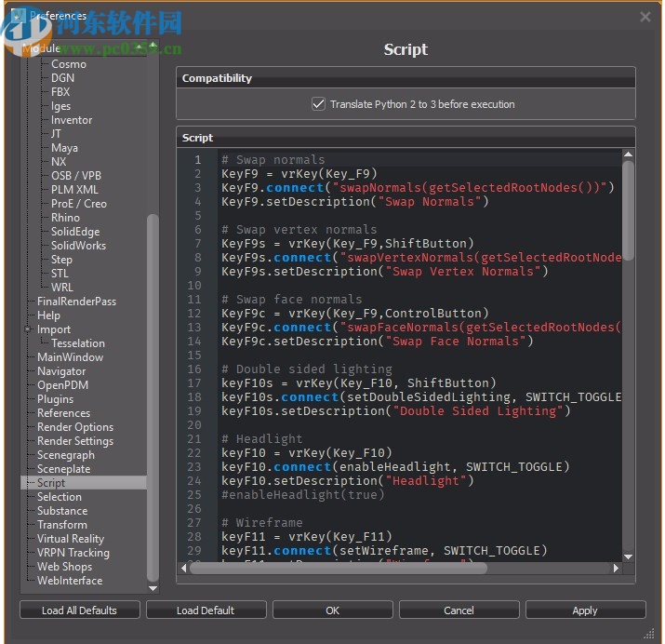
Task: Toggle Translate Python 2 to 3 checkbox
Action: pos(319,104)
